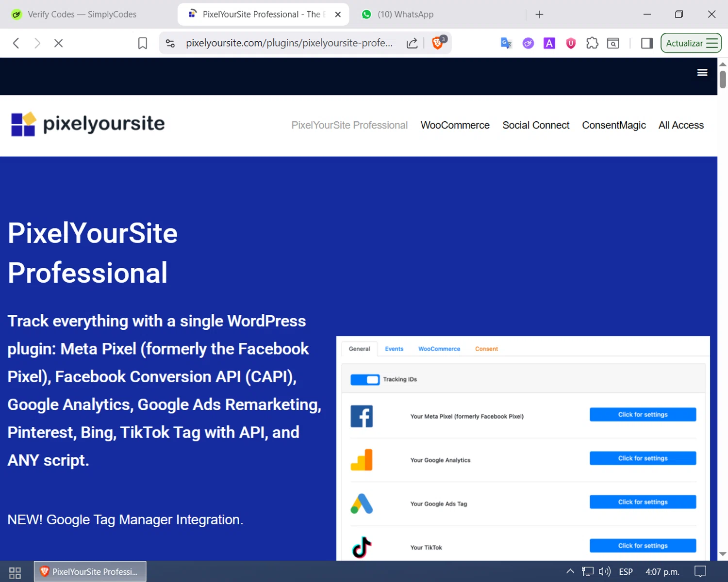Screen dimensions: 728x582
Task: Open the purple A extension
Action: click(549, 43)
